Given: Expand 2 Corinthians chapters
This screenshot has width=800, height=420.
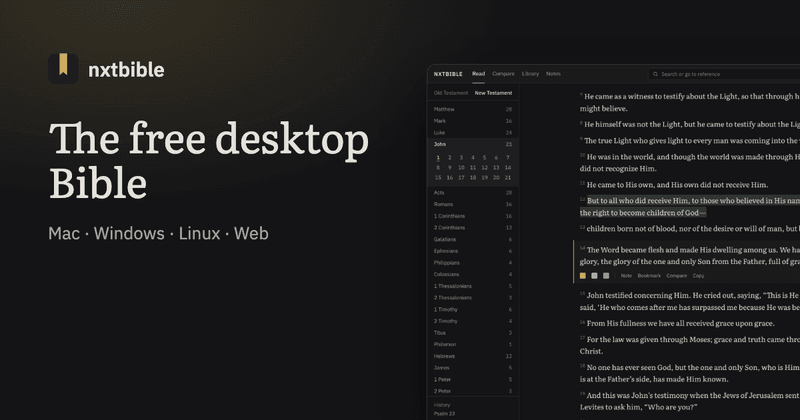Looking at the screenshot, I should [x=472, y=228].
